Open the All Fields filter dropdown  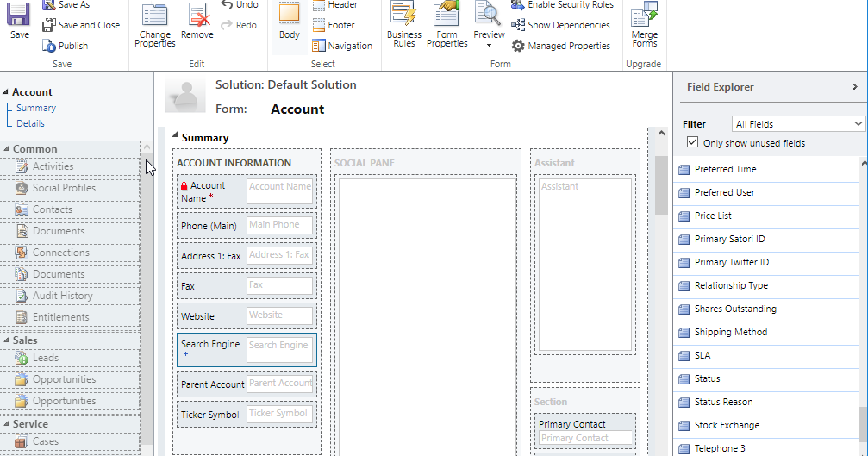click(798, 124)
